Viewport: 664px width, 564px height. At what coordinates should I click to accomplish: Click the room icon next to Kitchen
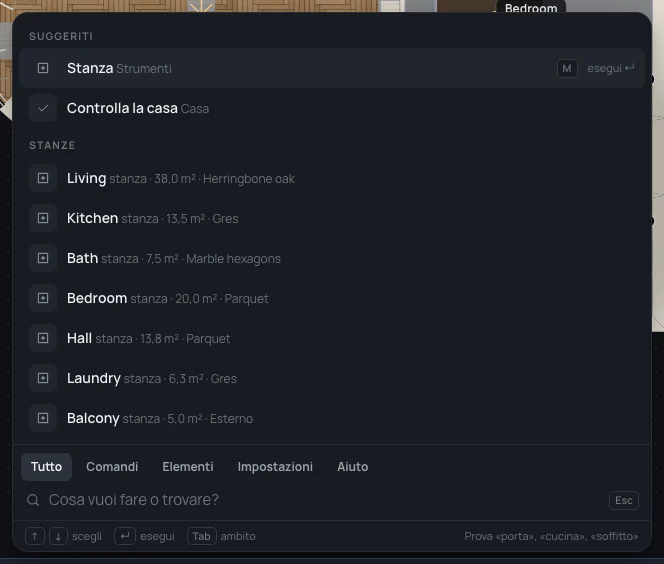[43, 218]
